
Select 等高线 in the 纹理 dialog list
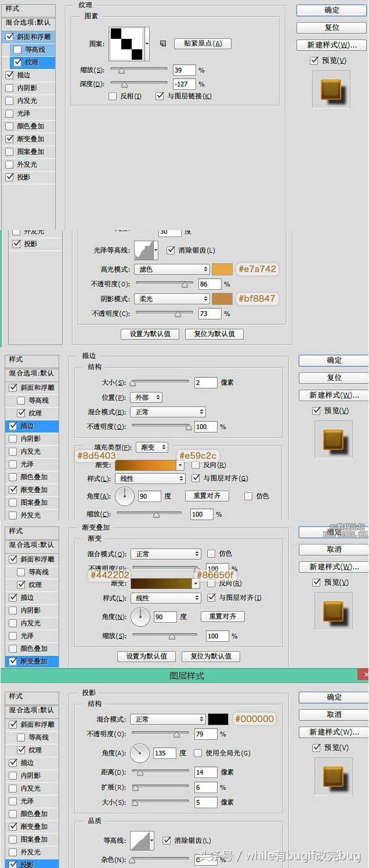click(35, 50)
